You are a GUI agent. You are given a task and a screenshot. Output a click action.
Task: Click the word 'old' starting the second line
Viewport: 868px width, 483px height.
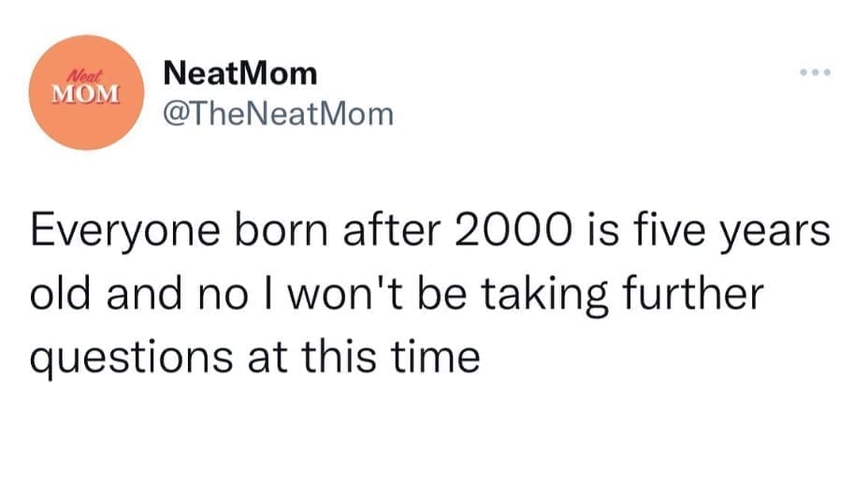point(53,294)
